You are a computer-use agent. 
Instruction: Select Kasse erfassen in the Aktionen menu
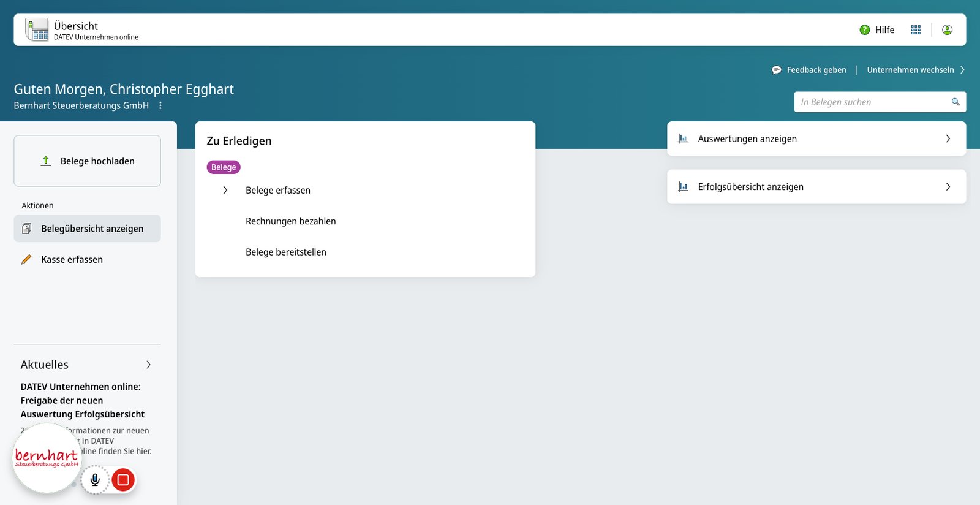click(x=87, y=260)
